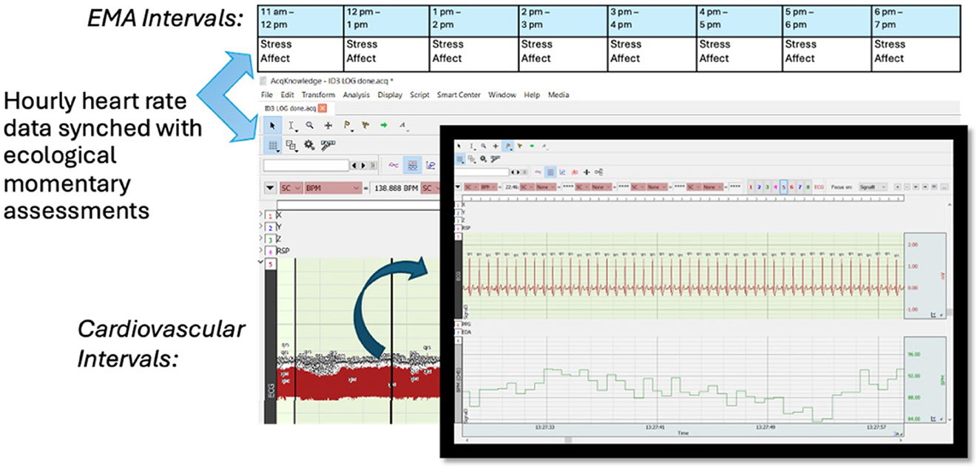Screen dimensions: 980x472
Task: Pick the crosshair tool in back window toolbar
Action: (328, 126)
